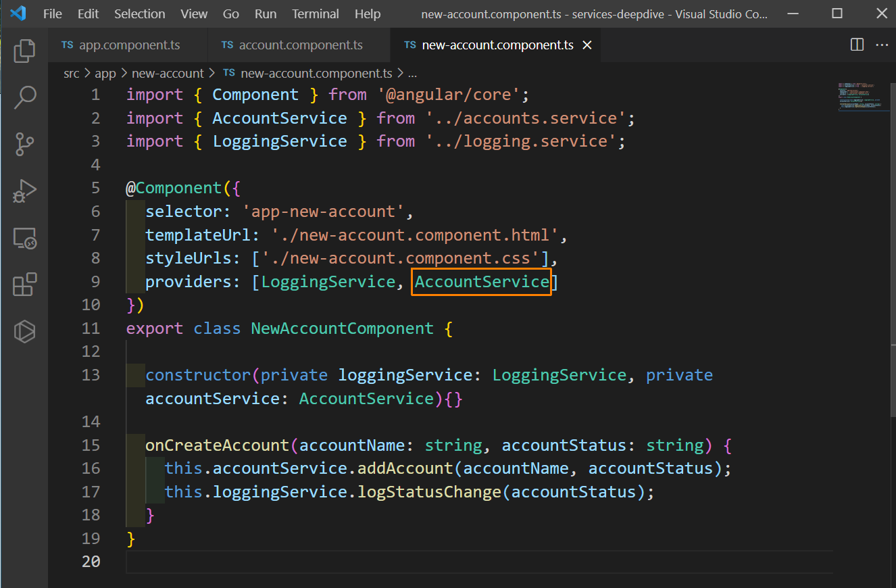
Task: Expand the src breadcrumb item
Action: 72,73
